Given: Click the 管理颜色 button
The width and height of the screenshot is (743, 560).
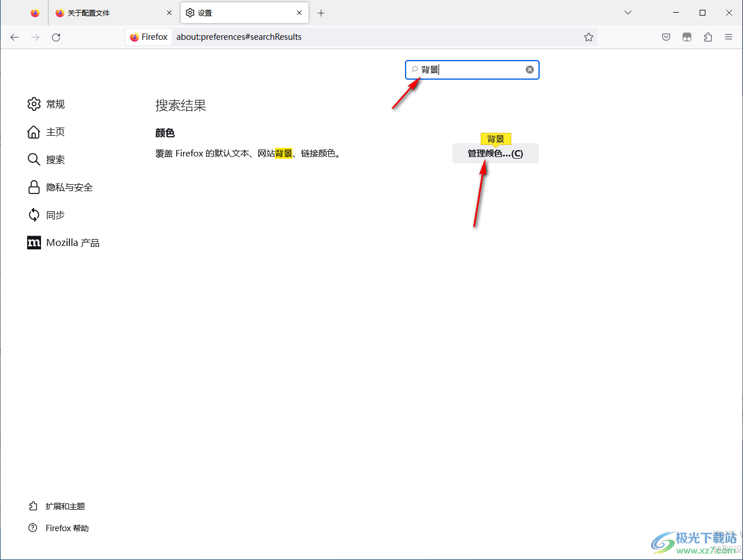Looking at the screenshot, I should tap(496, 154).
